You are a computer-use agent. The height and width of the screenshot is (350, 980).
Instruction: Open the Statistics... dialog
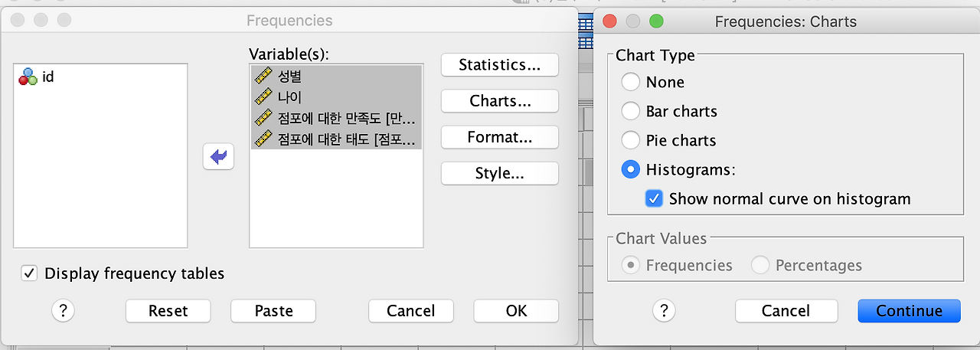point(499,65)
